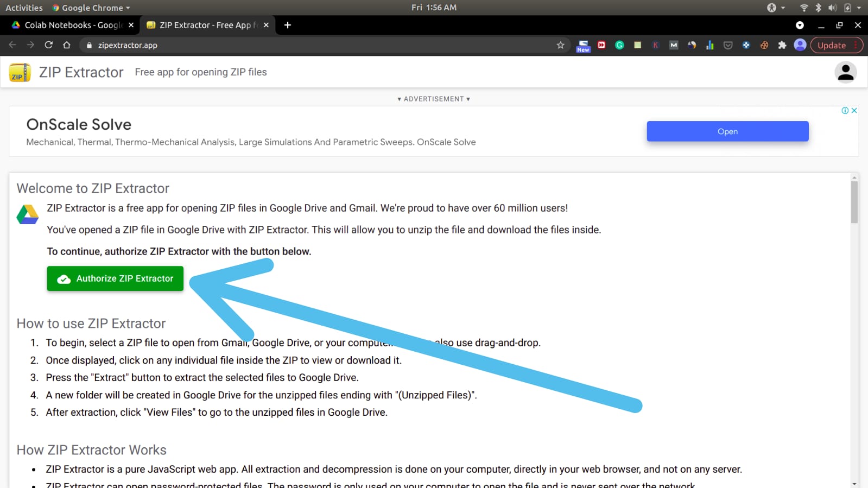The width and height of the screenshot is (868, 488).
Task: Bookmark this page with the star icon
Action: coord(561,45)
